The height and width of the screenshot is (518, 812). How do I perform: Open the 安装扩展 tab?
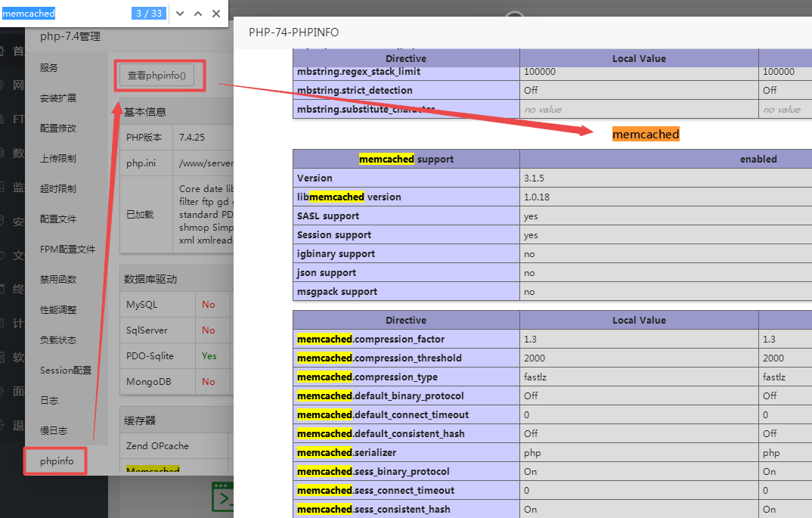click(x=58, y=98)
